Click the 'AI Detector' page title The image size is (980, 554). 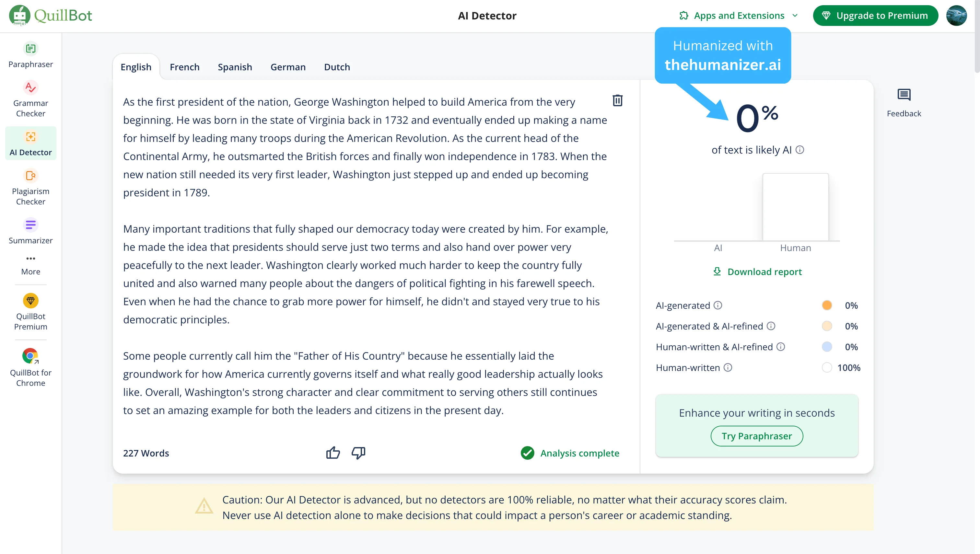click(x=487, y=16)
